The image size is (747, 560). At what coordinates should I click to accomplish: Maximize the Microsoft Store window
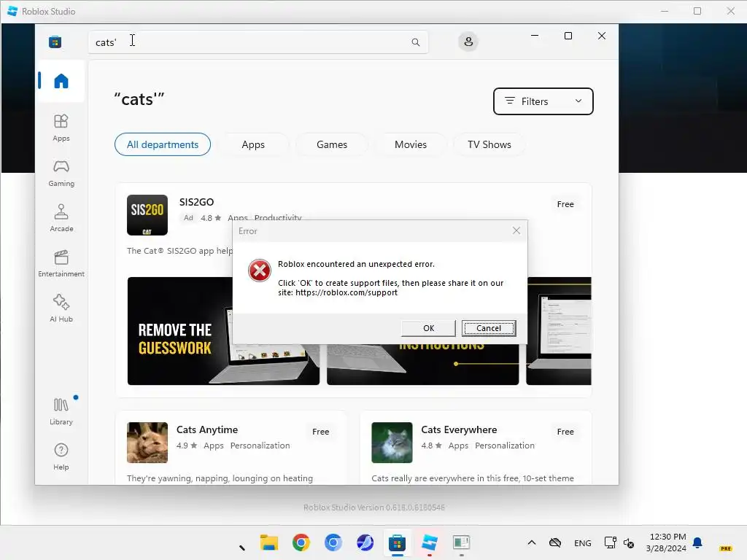568,36
